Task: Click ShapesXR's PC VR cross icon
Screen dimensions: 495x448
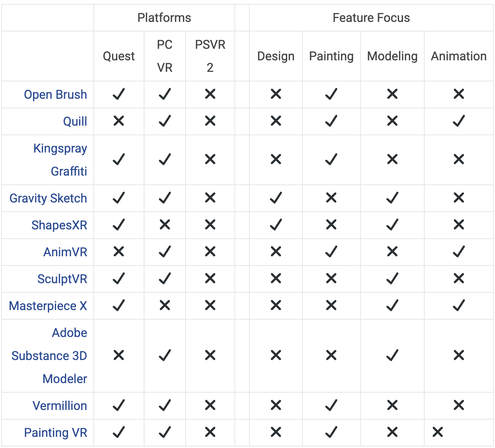Action: pyautogui.click(x=165, y=225)
